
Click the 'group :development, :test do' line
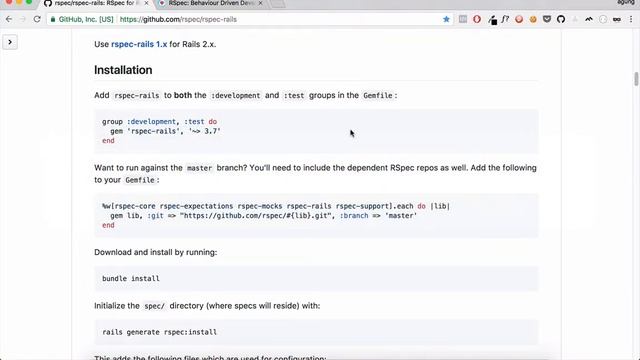(x=159, y=122)
